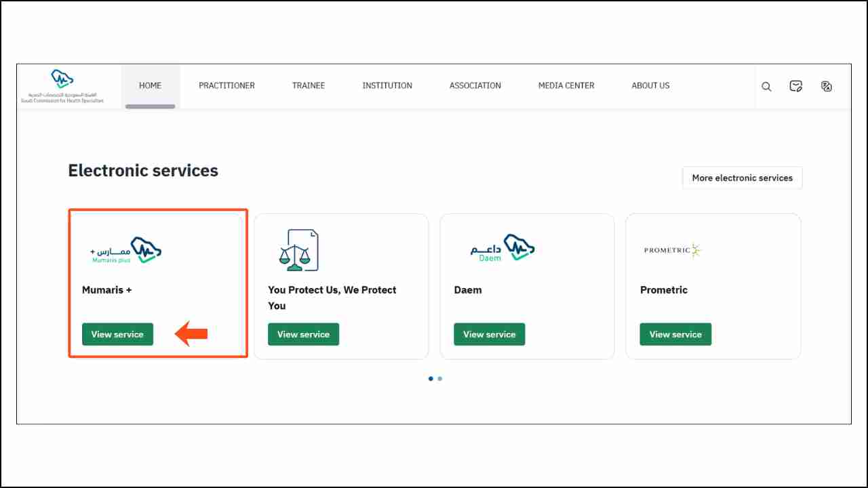Expand the About Us menu
This screenshot has height=488, width=868.
[x=650, y=85]
